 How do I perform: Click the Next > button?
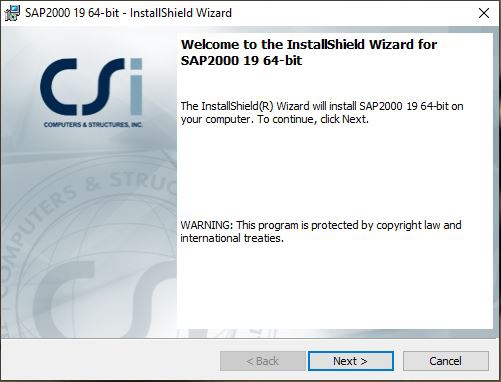[x=351, y=361]
